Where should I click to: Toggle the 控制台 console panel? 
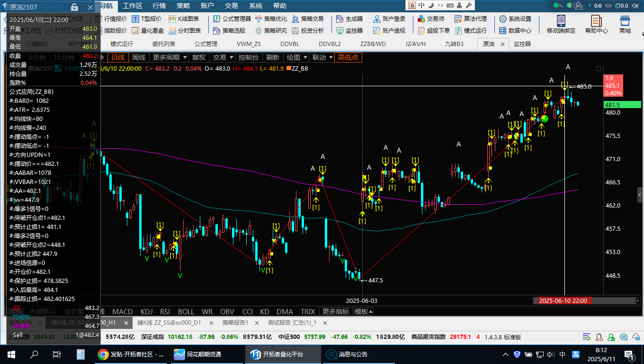click(249, 57)
